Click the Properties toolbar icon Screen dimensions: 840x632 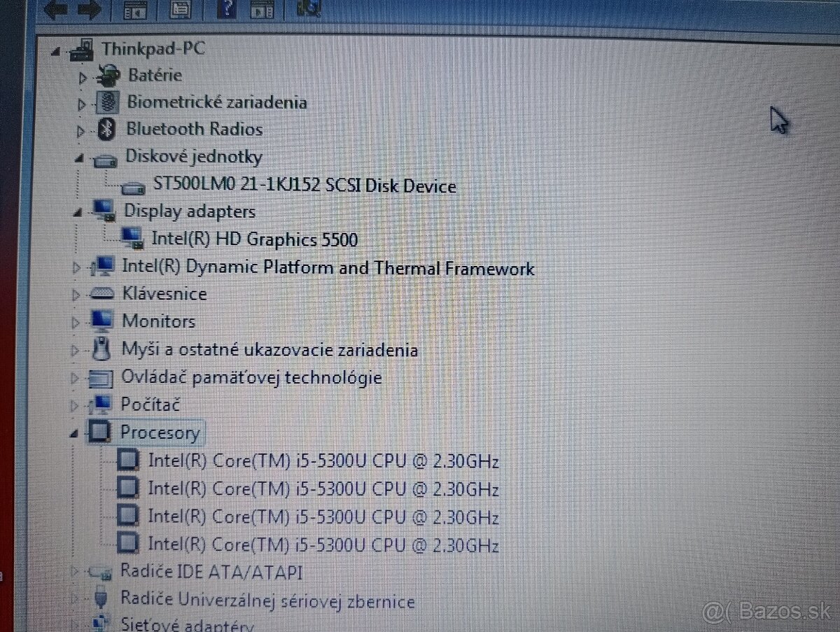pyautogui.click(x=181, y=10)
